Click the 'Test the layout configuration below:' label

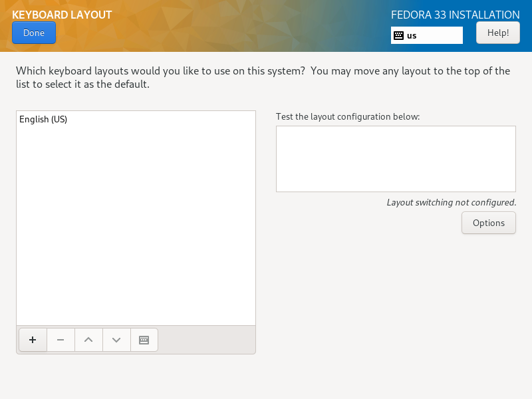point(348,117)
